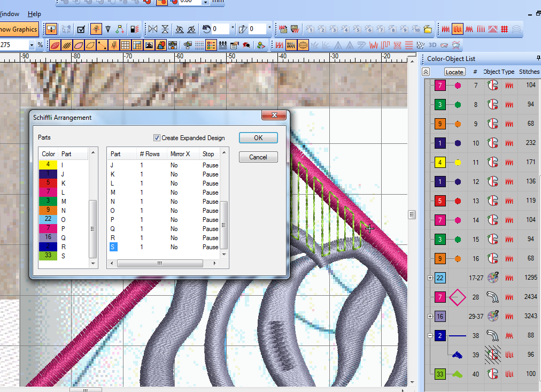Click OK in Schiffli Arrangement dialog
This screenshot has height=392, width=541.
258,138
